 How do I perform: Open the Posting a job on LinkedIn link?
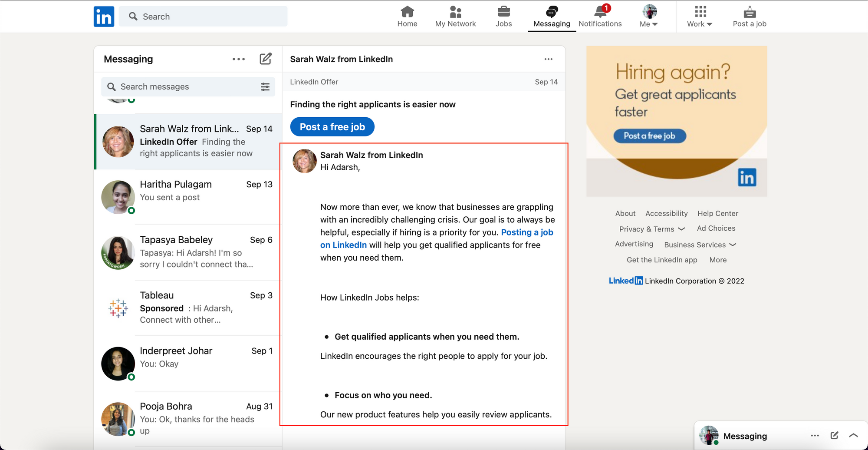(x=527, y=232)
